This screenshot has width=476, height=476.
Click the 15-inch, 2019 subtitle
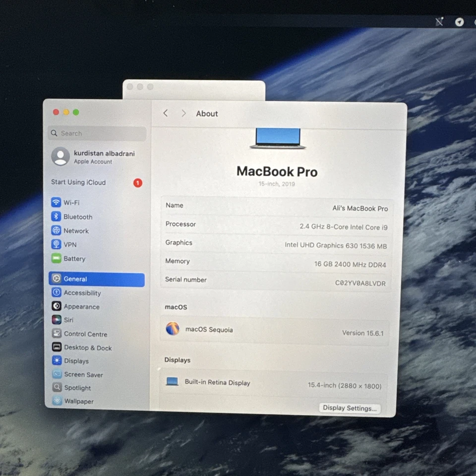tap(277, 184)
